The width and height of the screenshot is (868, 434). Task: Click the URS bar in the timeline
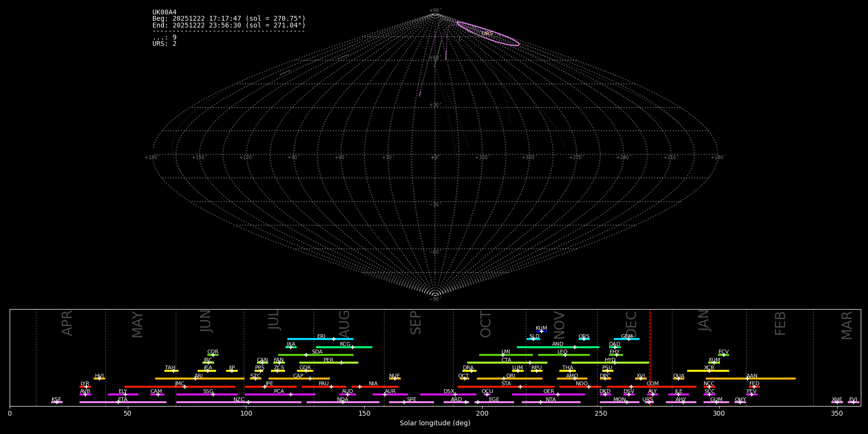649,402
